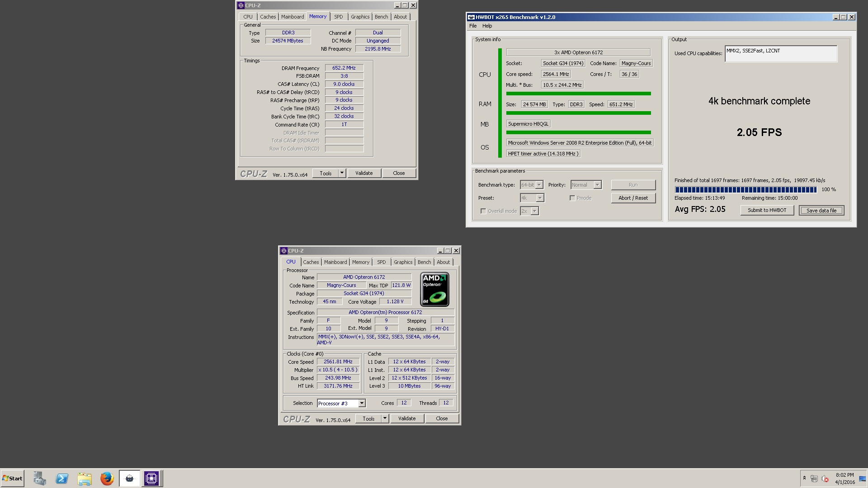This screenshot has height=488, width=868.
Task: Click Validate in the Memory CPU-Z window
Action: click(364, 173)
